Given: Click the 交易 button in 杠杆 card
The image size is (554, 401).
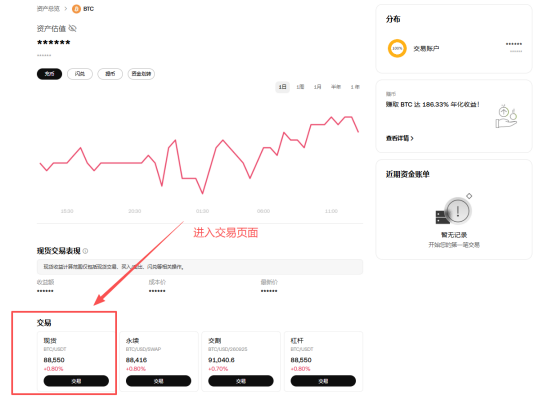Looking at the screenshot, I should [323, 381].
